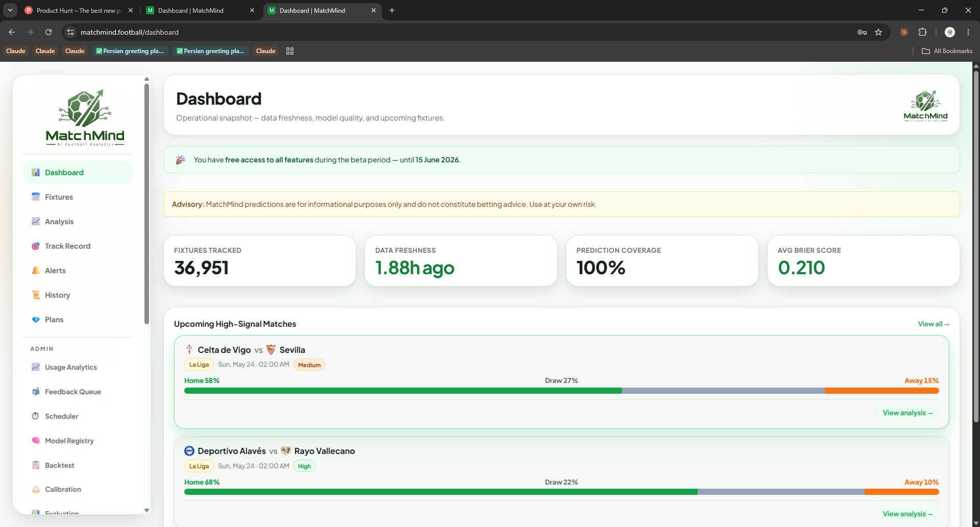Switch to the first Dashboard | MatchMind tab
This screenshot has width=980, height=527.
tap(200, 10)
